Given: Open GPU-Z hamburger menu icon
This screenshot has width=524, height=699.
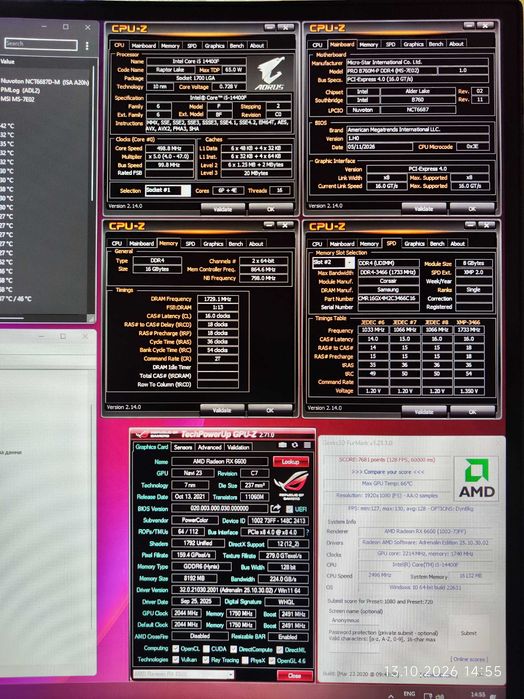Looking at the screenshot, I should point(307,445).
